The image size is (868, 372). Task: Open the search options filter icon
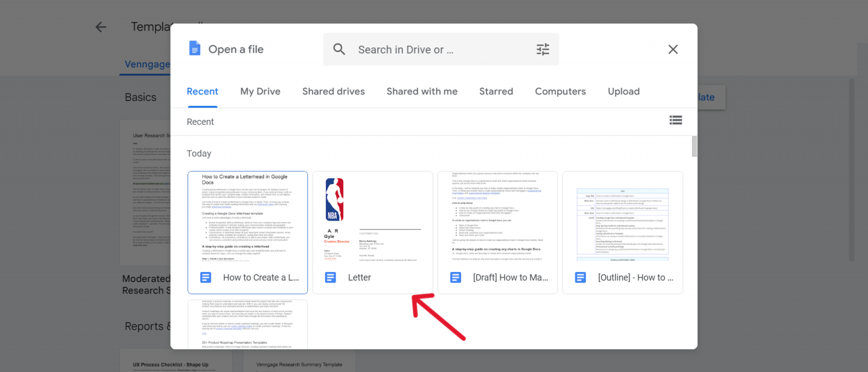[x=542, y=49]
